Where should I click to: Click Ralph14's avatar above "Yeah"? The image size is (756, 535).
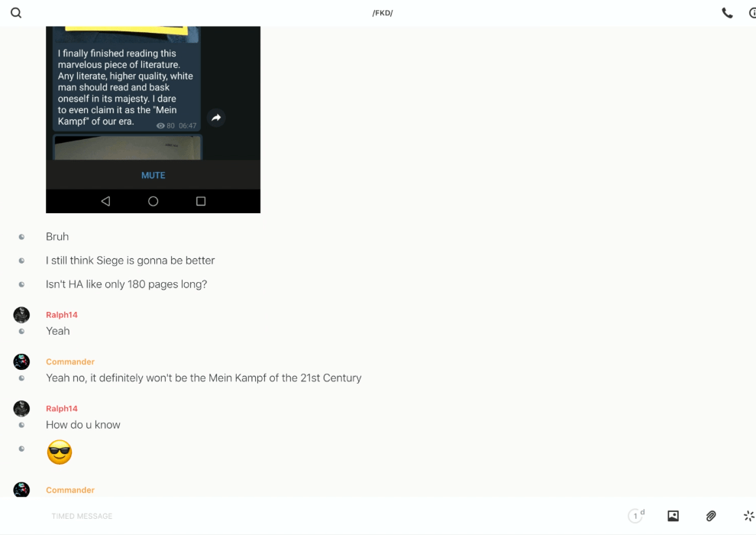tap(21, 315)
